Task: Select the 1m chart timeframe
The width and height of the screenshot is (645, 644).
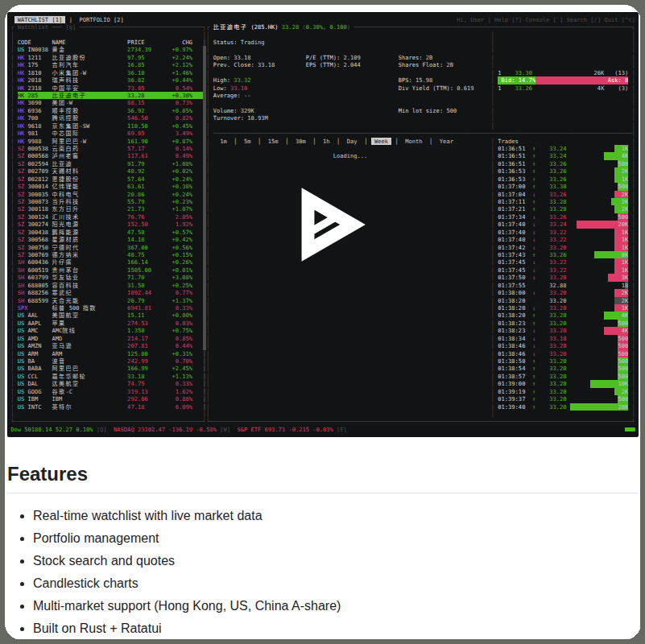Action: click(222, 141)
